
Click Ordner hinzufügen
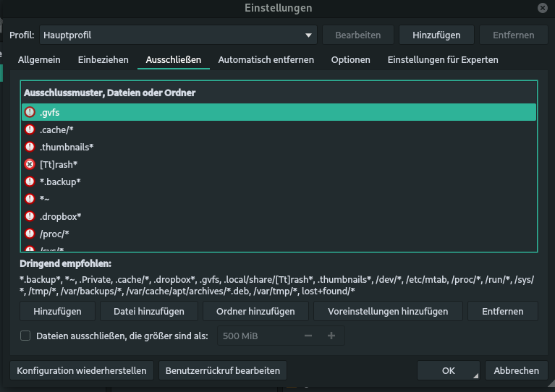(x=255, y=311)
